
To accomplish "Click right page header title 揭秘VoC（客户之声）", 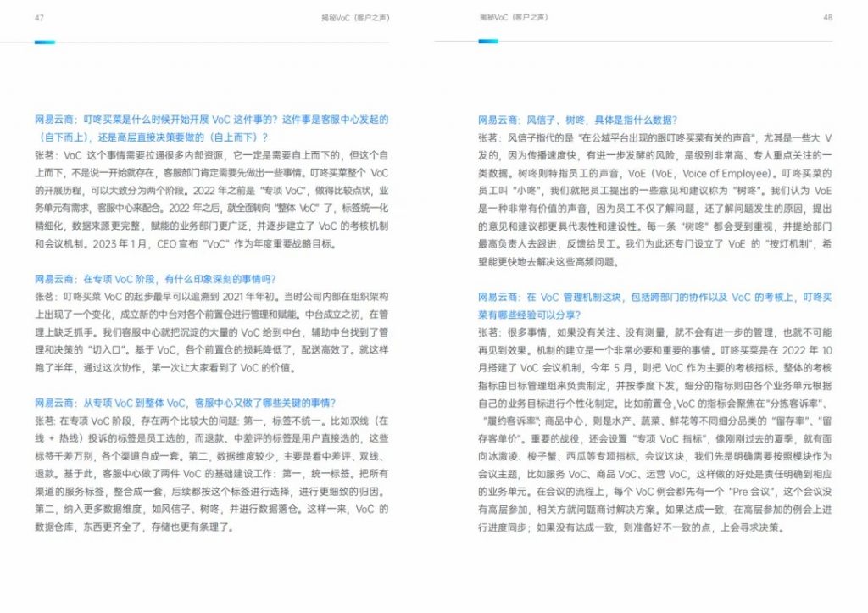I will point(514,17).
